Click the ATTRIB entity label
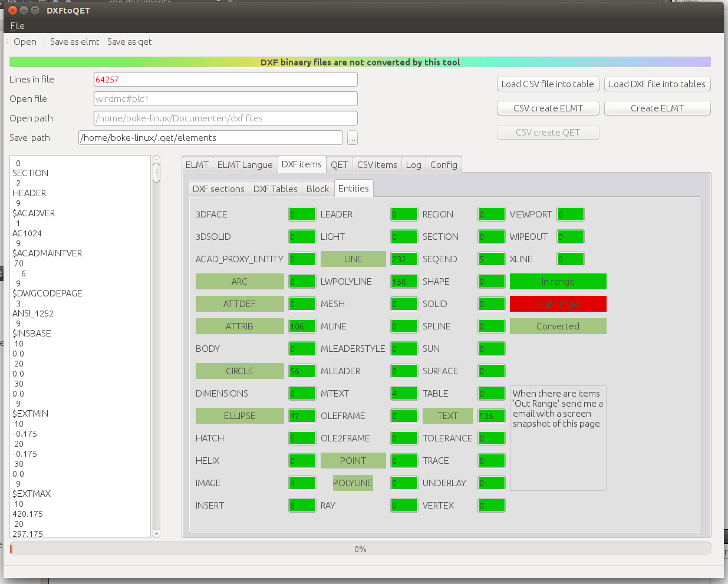728x584 pixels. point(239,326)
